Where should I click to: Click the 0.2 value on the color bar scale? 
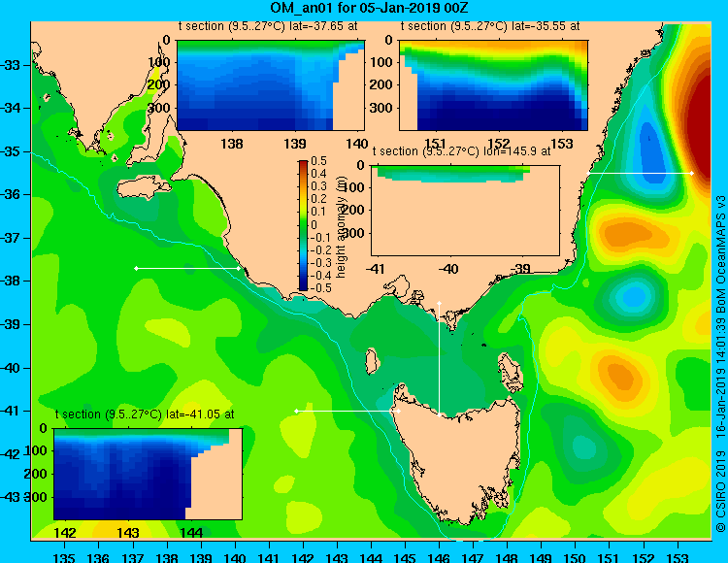(319, 199)
